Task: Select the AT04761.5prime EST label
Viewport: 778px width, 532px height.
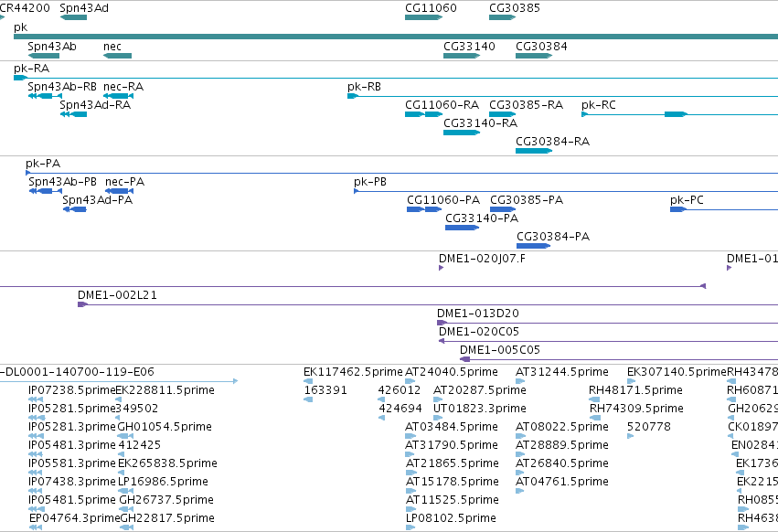Action: [562, 481]
